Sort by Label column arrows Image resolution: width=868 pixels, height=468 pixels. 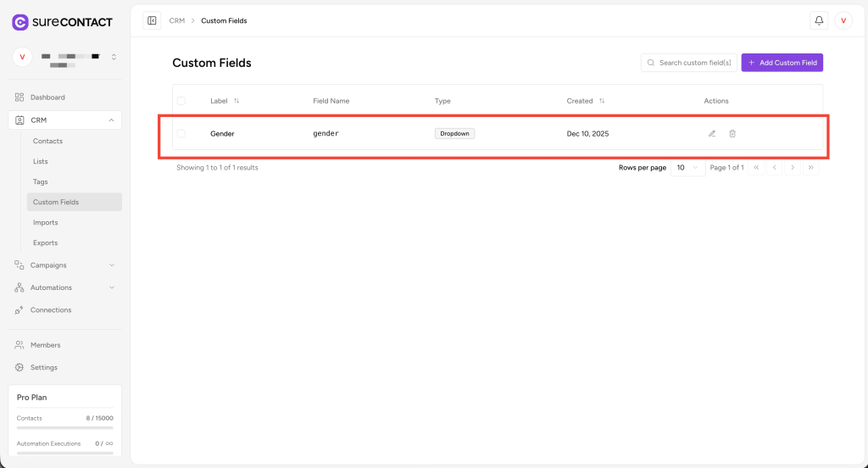pyautogui.click(x=236, y=101)
